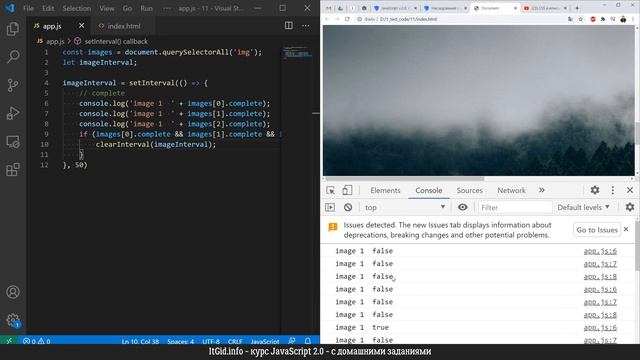Click the browser address bar
Viewport: 640px width, 360px height.
[x=461, y=19]
